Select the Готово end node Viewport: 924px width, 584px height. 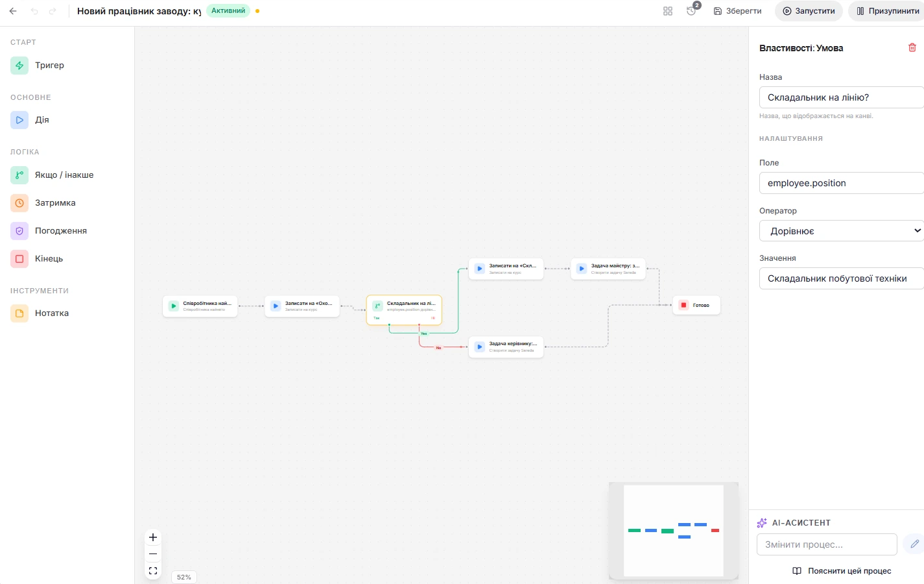pyautogui.click(x=696, y=305)
